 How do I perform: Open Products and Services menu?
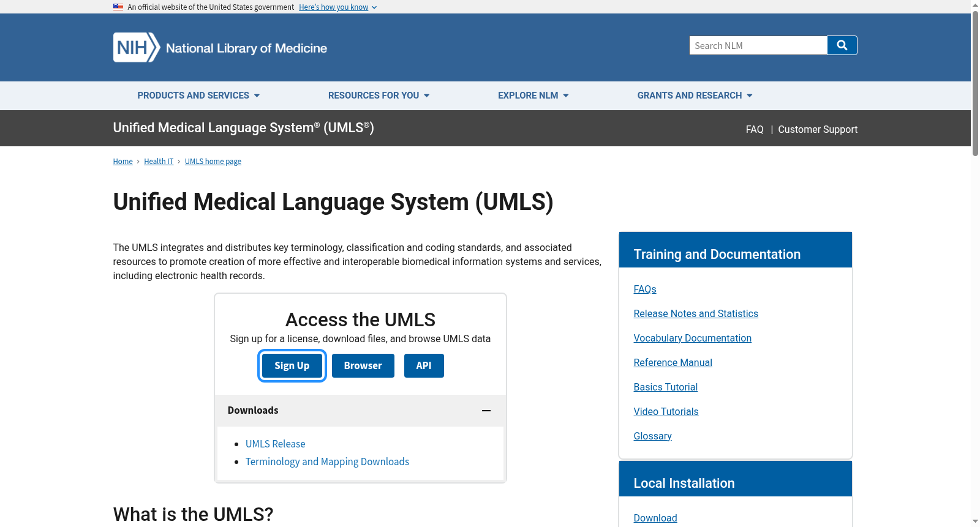[198, 95]
